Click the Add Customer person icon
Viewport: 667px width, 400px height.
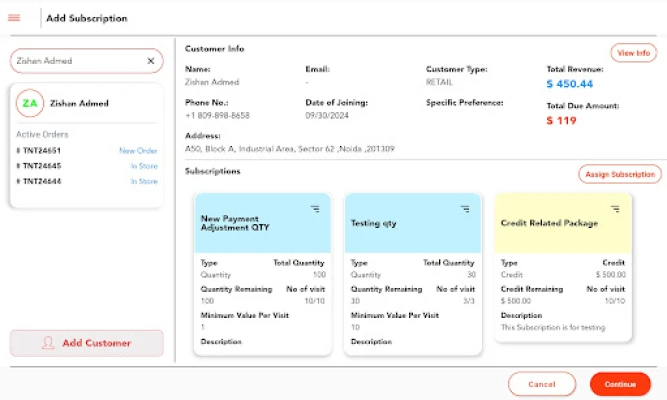coord(48,343)
